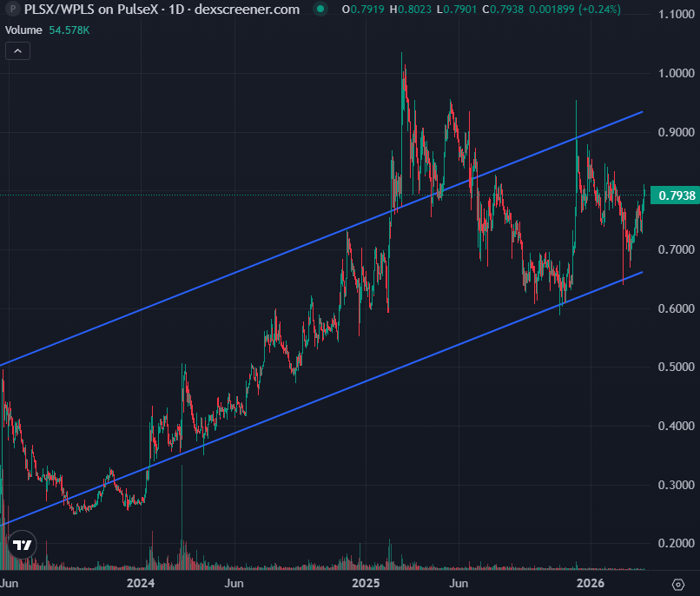
Task: Click the 2026 time axis label
Action: coord(590,583)
